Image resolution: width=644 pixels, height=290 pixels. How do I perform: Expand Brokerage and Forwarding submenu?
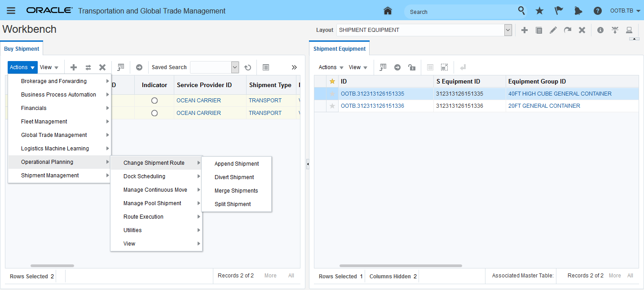coord(60,81)
